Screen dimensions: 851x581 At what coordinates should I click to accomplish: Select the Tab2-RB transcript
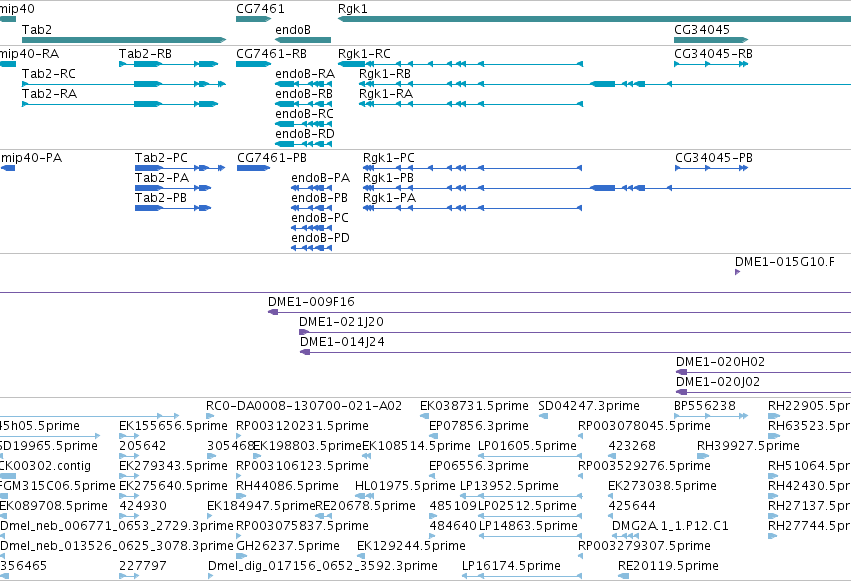click(x=168, y=64)
